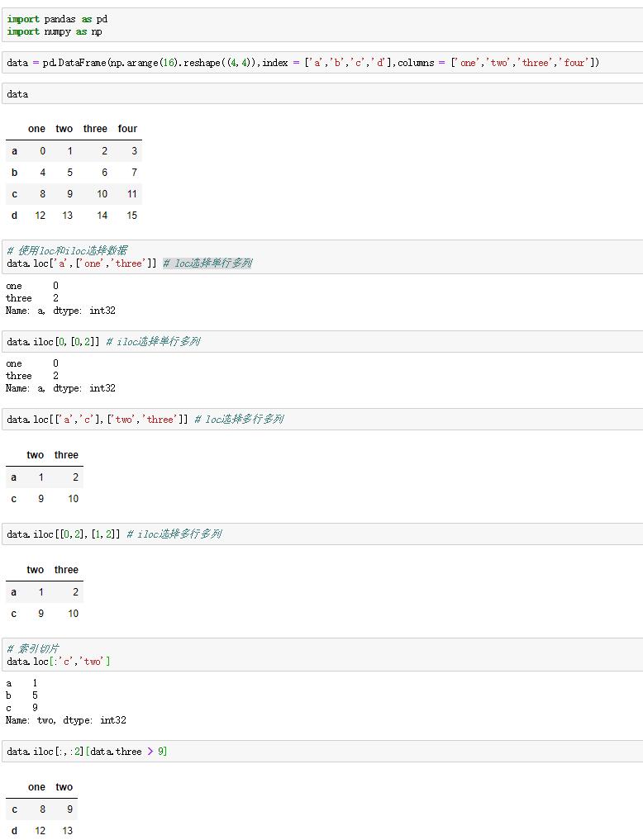Select the data.iloc[:,:2][data.three > 9] cell

tap(322, 751)
